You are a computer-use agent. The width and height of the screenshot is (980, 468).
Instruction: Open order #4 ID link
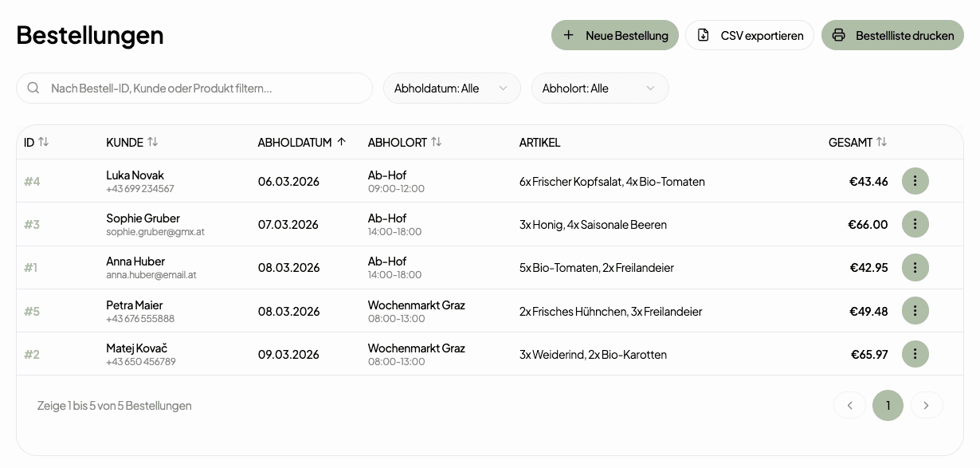click(x=32, y=181)
